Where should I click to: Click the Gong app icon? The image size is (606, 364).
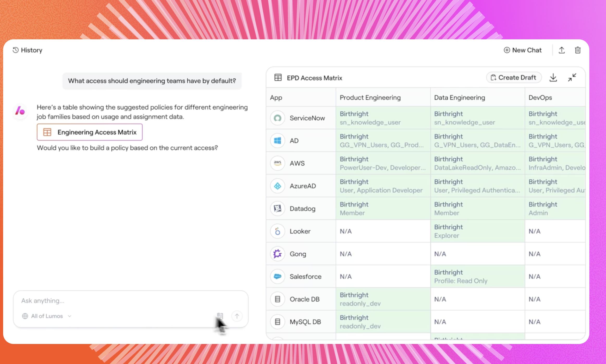[x=277, y=254]
